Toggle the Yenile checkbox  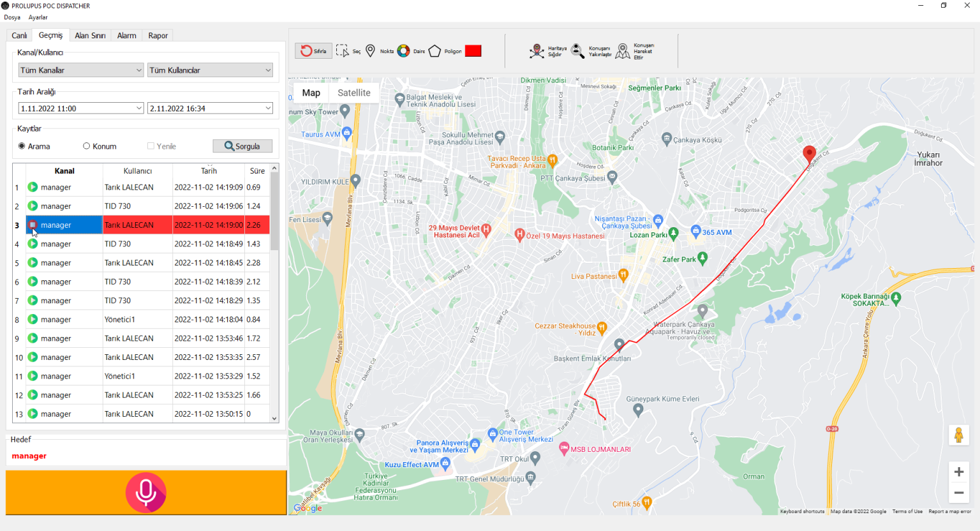pyautogui.click(x=151, y=146)
